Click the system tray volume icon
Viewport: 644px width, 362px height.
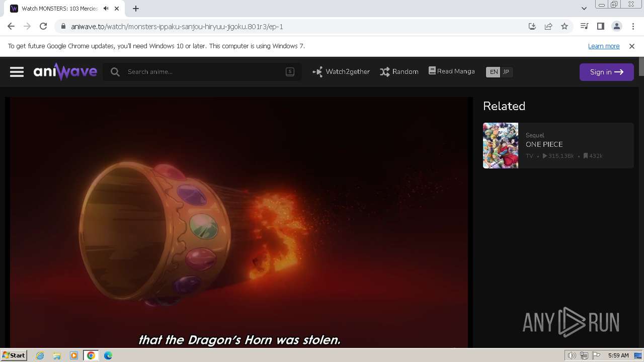click(x=572, y=355)
